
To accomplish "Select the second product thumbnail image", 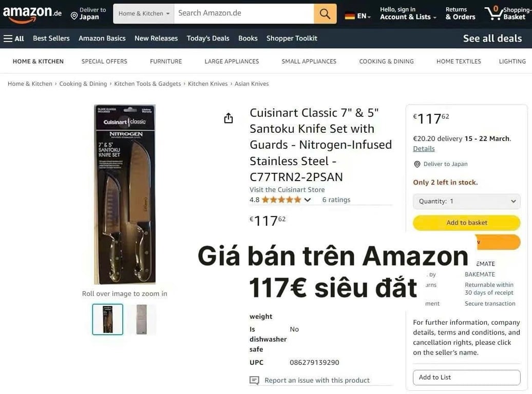I will [142, 320].
